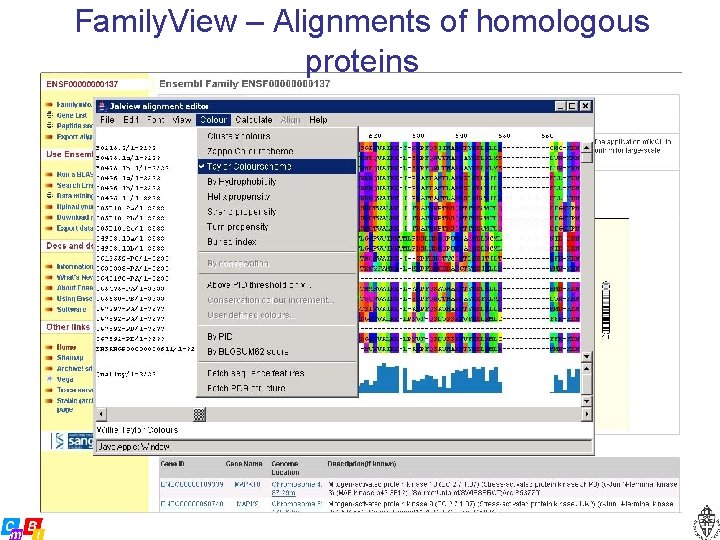This screenshot has width=720, height=540.
Task: Click alignment vertical scrollbar up arrow
Action: click(587, 147)
